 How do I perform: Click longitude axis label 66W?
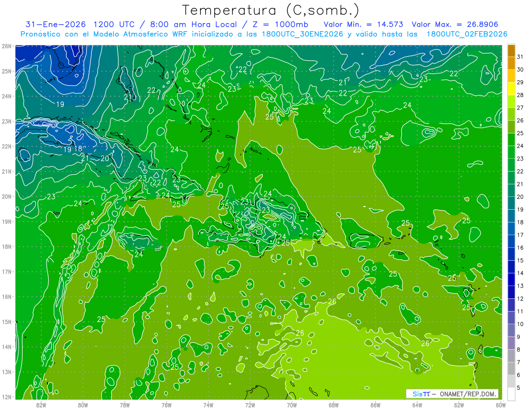point(376,405)
